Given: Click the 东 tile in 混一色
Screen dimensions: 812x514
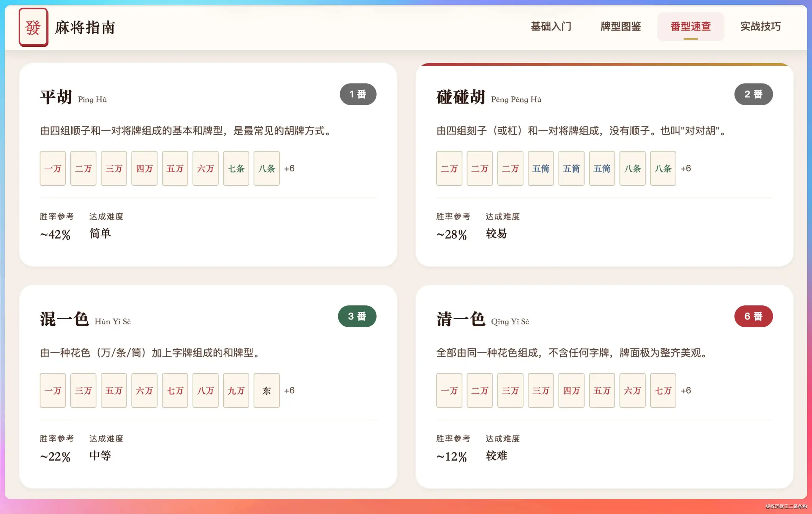Looking at the screenshot, I should pos(267,391).
